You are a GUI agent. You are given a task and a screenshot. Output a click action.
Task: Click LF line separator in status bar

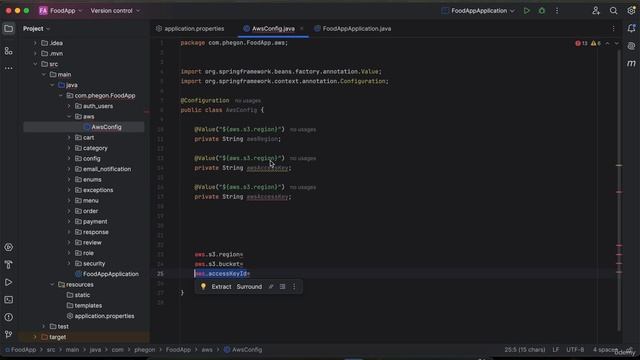[556, 350]
